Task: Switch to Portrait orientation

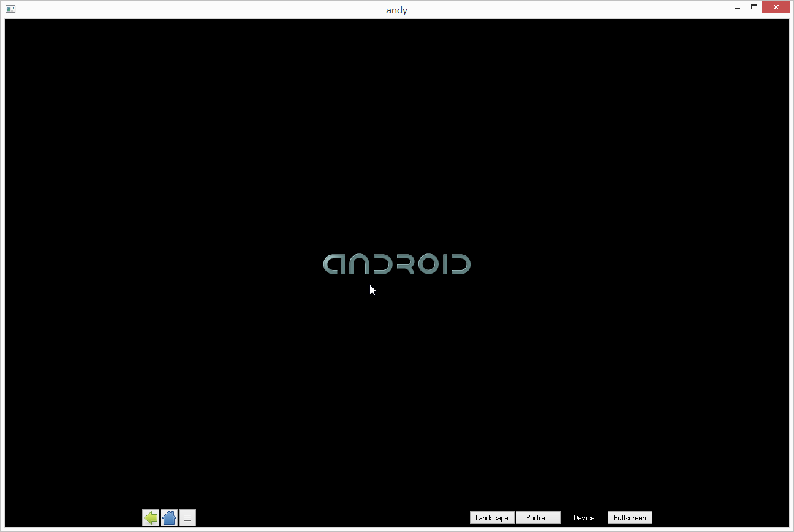Action: [538, 518]
